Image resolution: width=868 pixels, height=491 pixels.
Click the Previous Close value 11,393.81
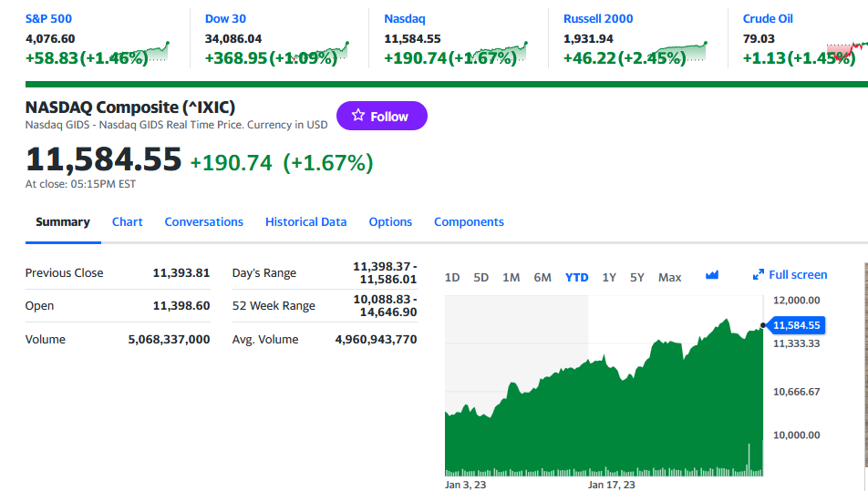point(181,272)
